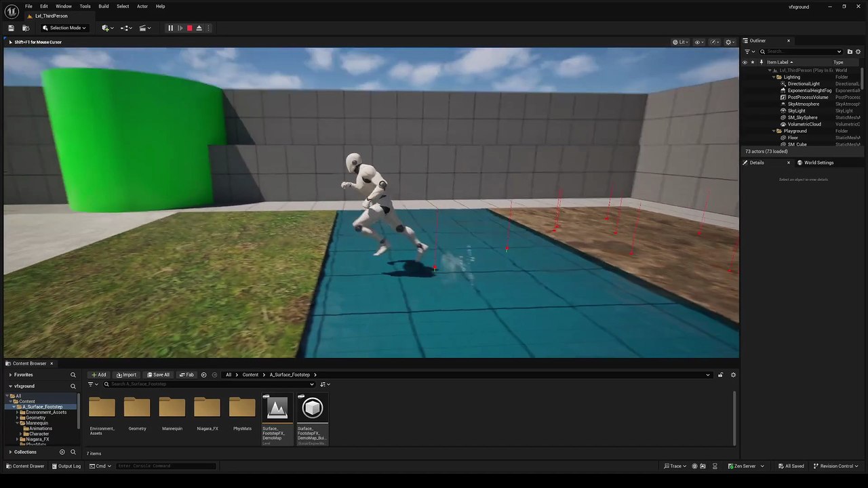Open the Revision Control dropdown

[836, 466]
